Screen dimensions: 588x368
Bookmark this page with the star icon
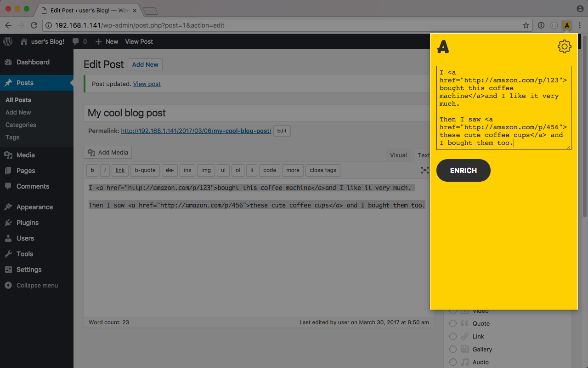tap(526, 26)
